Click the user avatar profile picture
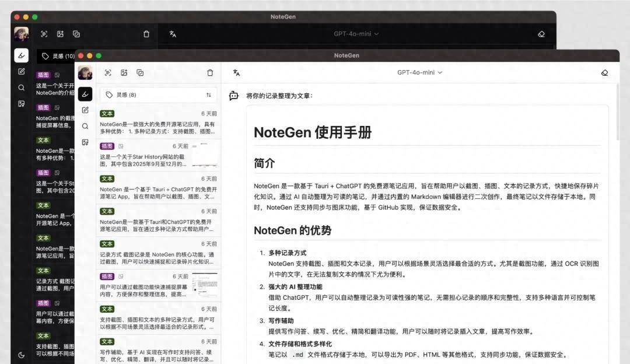The width and height of the screenshot is (630, 364). tap(85, 72)
